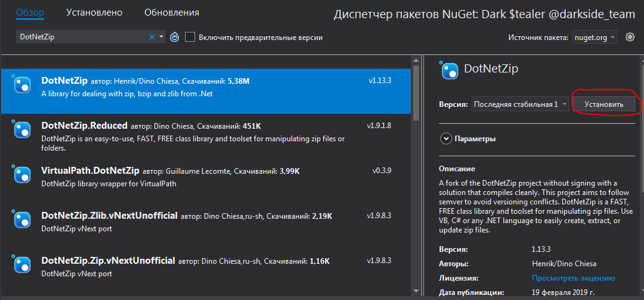Click the DotNetZip search input field
The width and height of the screenshot is (644, 300).
(x=82, y=37)
